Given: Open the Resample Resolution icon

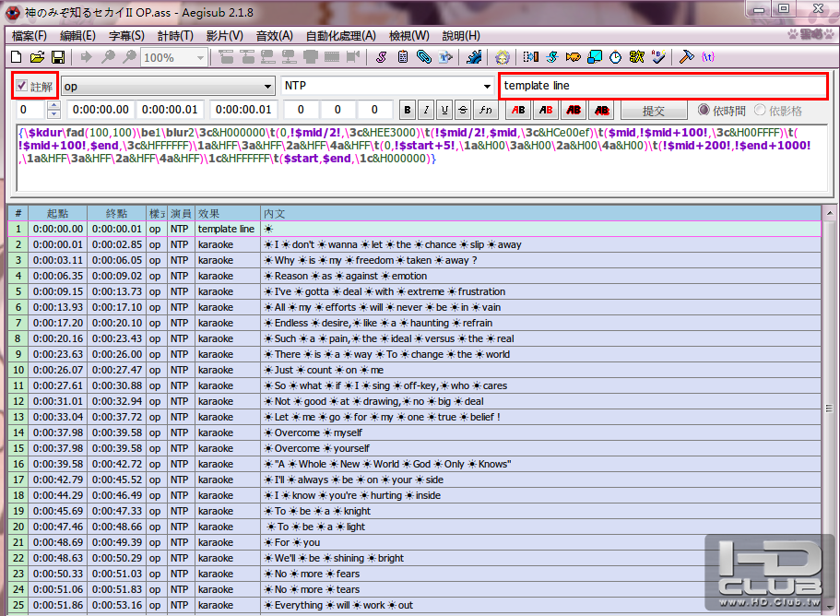Looking at the screenshot, I should 595,57.
